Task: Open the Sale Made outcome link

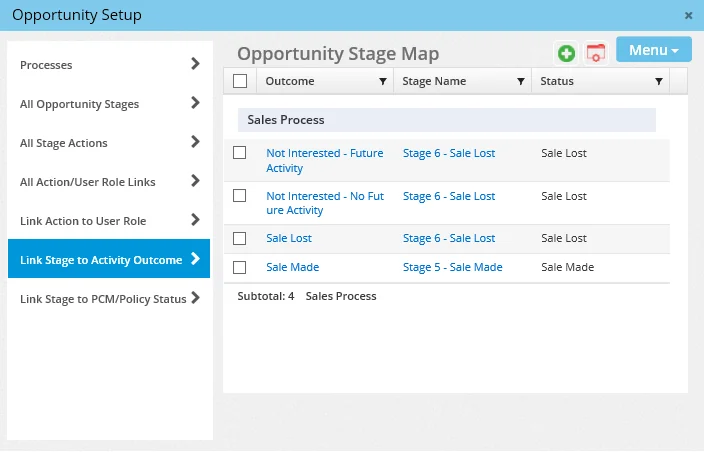Action: point(293,268)
